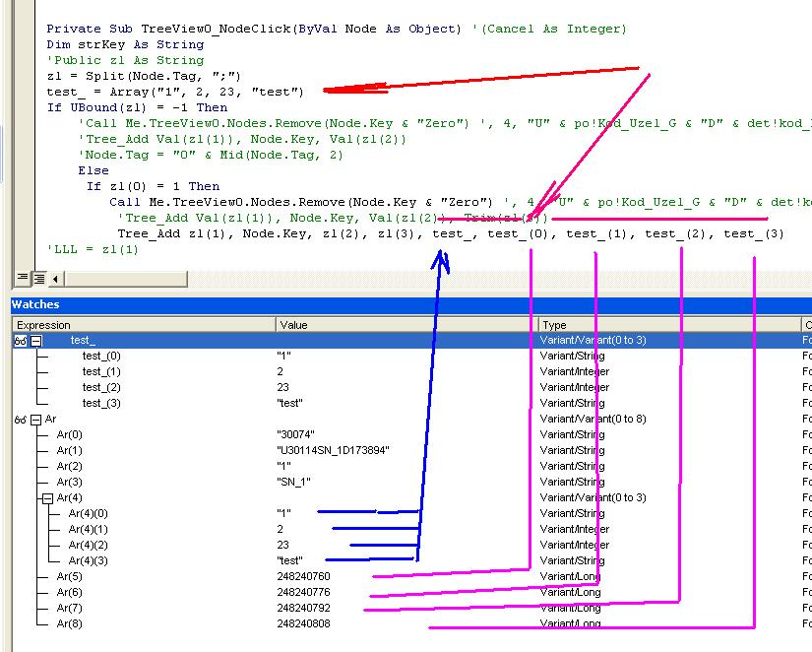The image size is (812, 652).
Task: Click the If zl(0) = 1 Then line
Action: click(x=154, y=186)
